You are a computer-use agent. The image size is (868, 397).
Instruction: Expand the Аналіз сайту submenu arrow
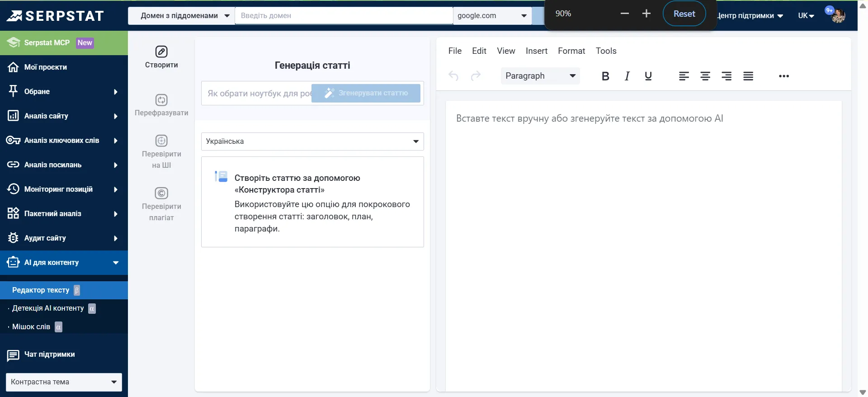pos(116,116)
